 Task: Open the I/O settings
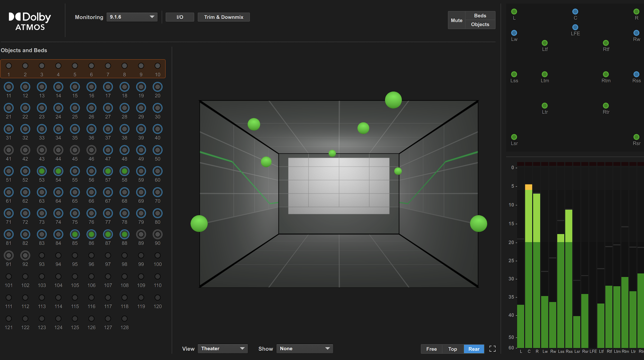(180, 17)
